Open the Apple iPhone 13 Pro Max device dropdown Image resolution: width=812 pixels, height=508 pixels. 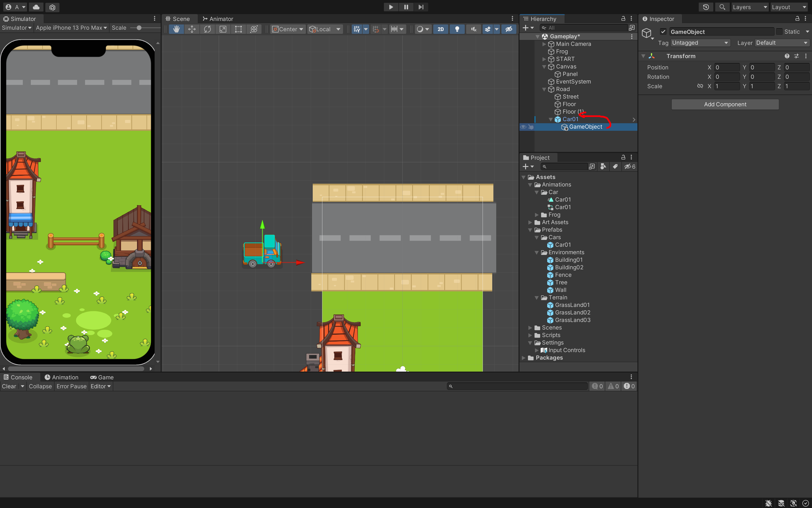[71, 28]
